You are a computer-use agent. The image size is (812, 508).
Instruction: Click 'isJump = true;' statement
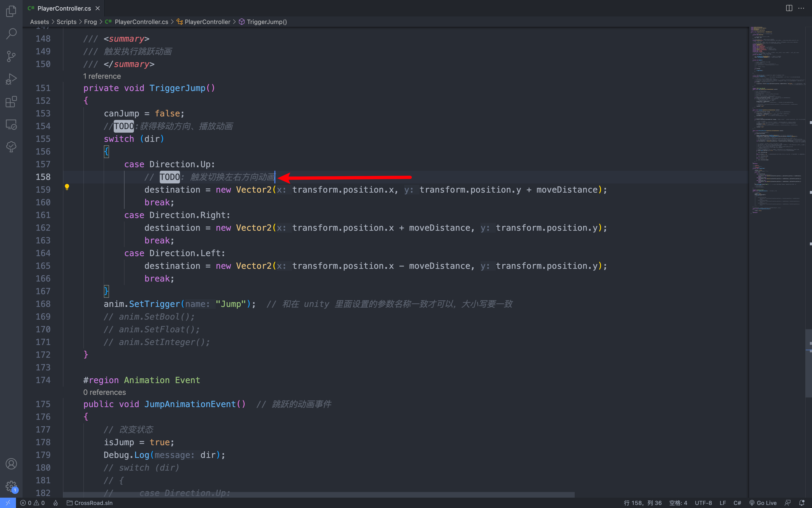pyautogui.click(x=139, y=442)
